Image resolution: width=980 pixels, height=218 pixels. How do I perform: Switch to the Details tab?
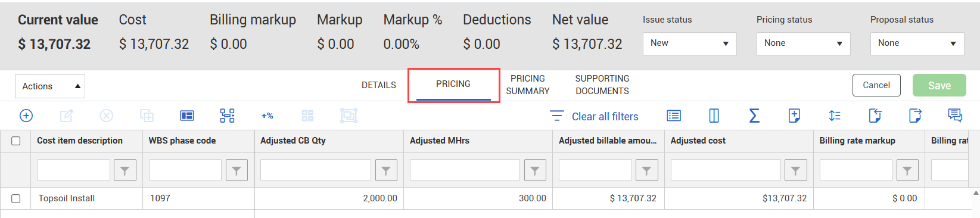(379, 85)
